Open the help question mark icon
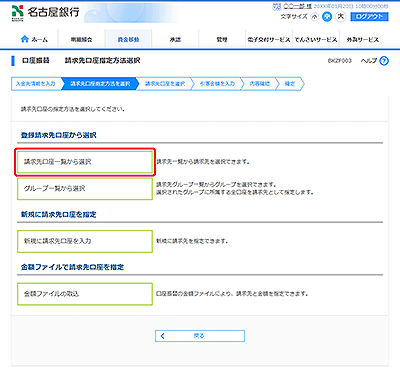The width and height of the screenshot is (400, 381). click(384, 61)
